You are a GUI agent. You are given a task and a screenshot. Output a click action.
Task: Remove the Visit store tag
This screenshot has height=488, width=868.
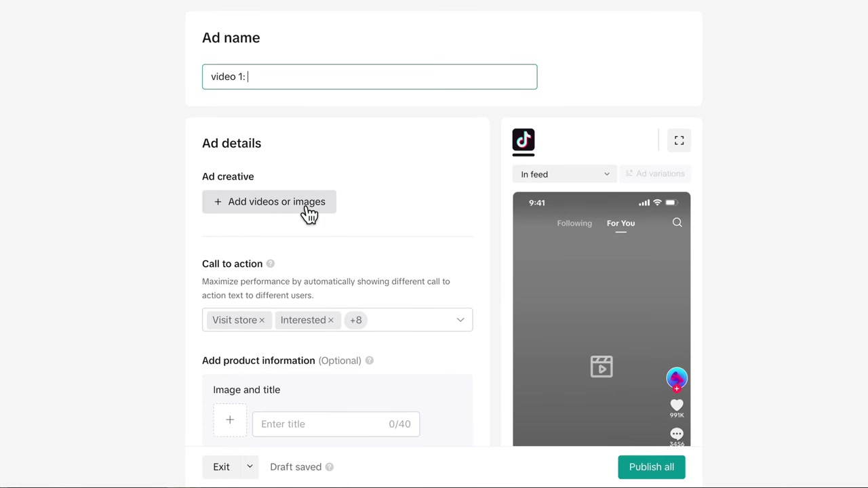[262, 320]
